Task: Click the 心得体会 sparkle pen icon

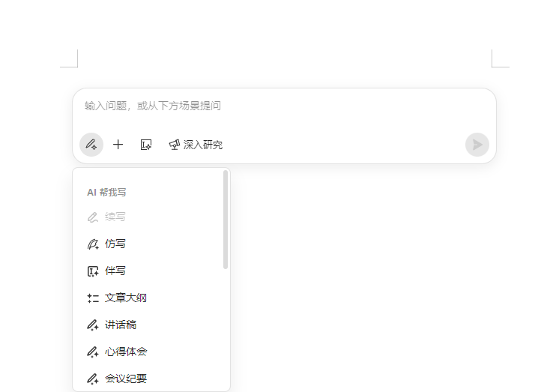Action: coord(93,352)
